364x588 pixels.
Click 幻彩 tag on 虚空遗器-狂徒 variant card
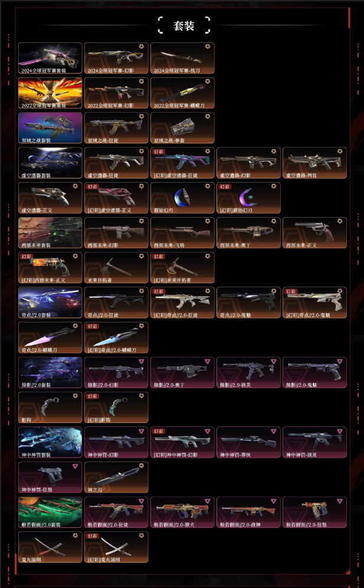coord(158,152)
